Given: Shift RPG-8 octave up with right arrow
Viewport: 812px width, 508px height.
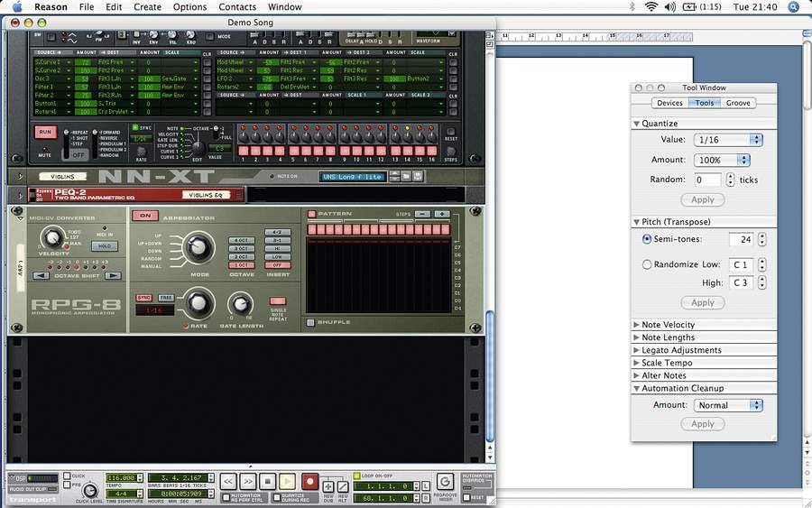Looking at the screenshot, I should click(113, 275).
